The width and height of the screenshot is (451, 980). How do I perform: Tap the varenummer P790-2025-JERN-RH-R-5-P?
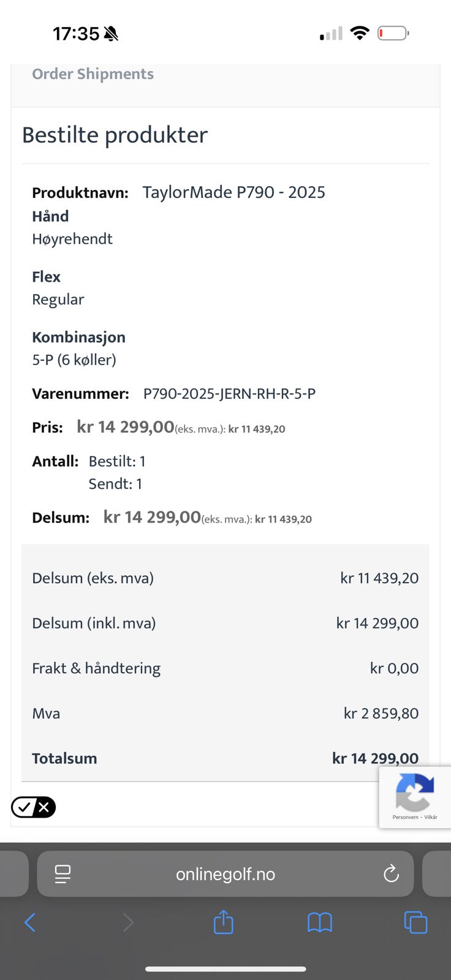coord(229,394)
